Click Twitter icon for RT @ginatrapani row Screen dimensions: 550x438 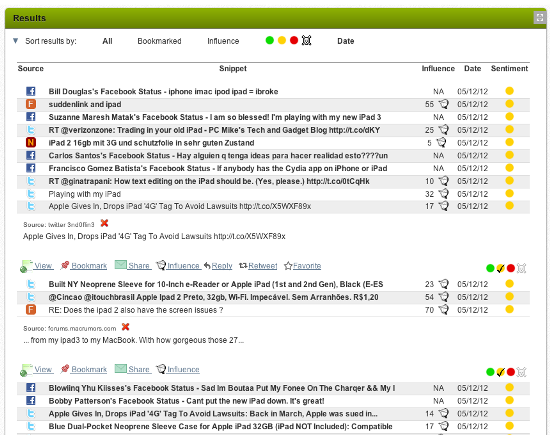pos(31,181)
